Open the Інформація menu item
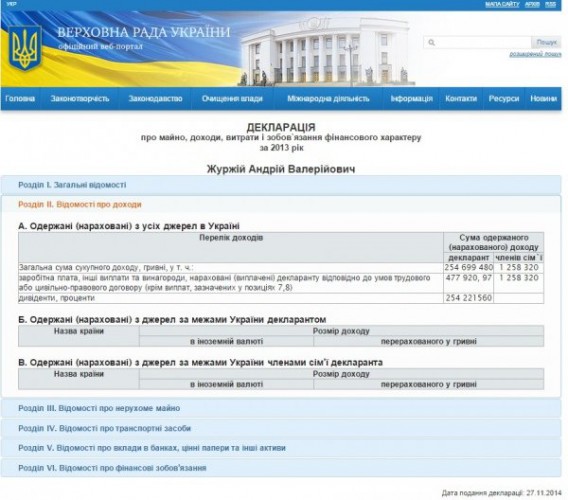Viewport: 568px width, 500px height. [x=412, y=99]
